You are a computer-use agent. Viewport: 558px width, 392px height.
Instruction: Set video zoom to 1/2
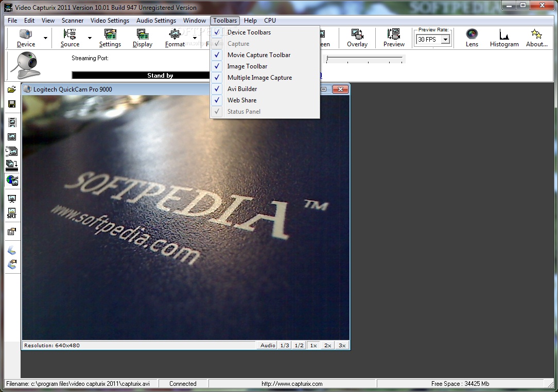[x=299, y=345]
